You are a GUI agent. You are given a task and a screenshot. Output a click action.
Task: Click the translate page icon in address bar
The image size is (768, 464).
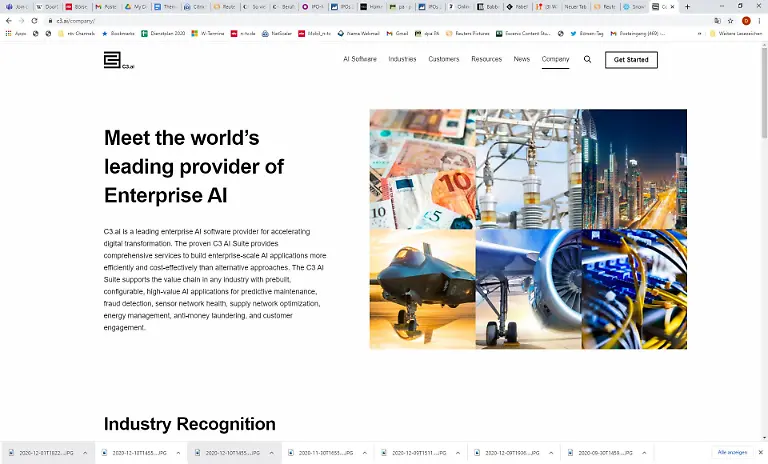tap(717, 20)
